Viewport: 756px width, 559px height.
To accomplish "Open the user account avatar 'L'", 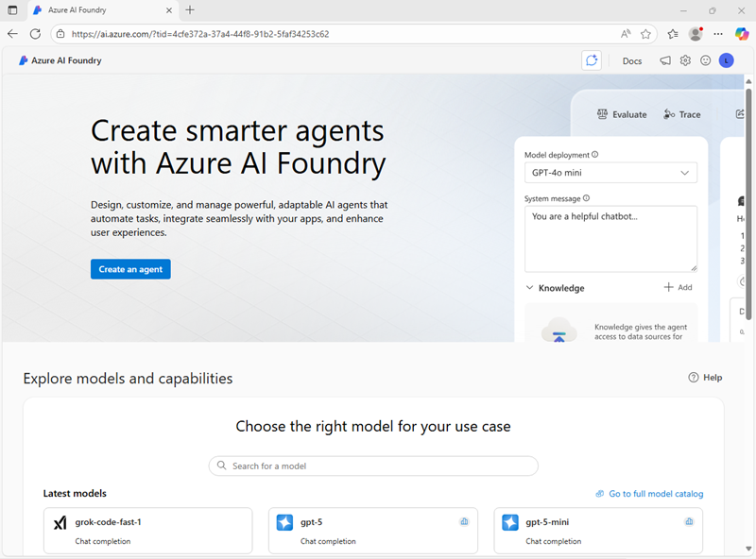I will pyautogui.click(x=726, y=60).
